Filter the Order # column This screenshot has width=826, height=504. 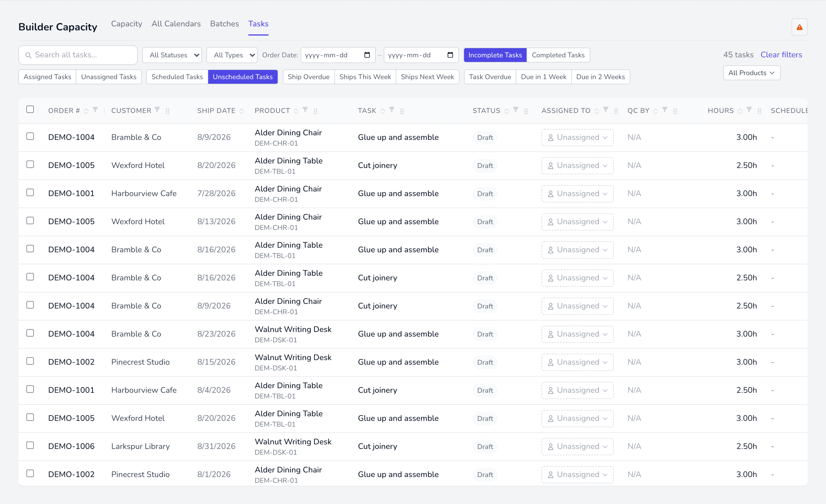pyautogui.click(x=95, y=110)
